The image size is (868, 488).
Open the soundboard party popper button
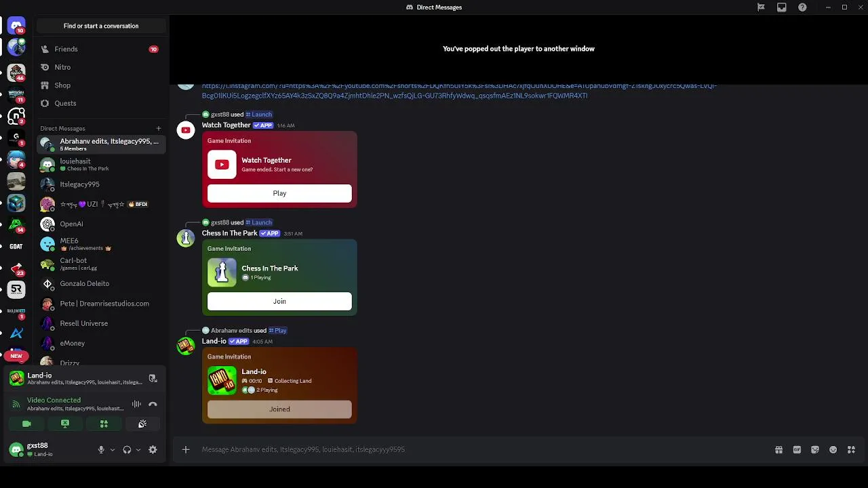tap(142, 424)
